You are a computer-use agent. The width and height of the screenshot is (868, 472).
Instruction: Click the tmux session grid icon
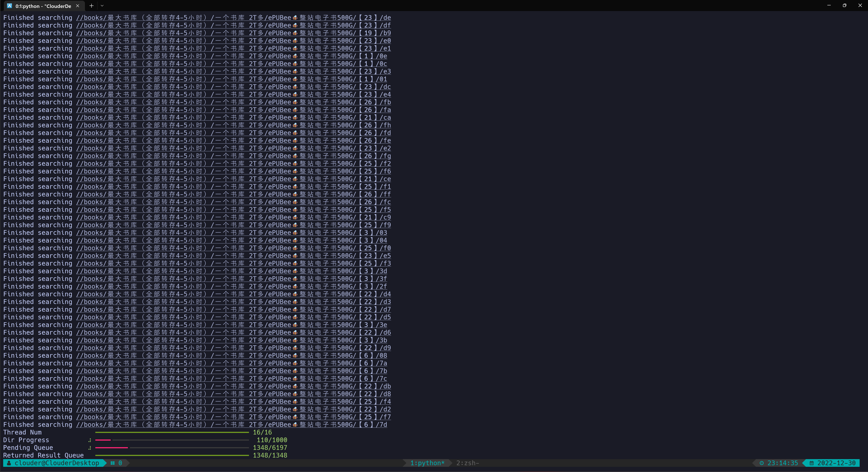(x=113, y=463)
